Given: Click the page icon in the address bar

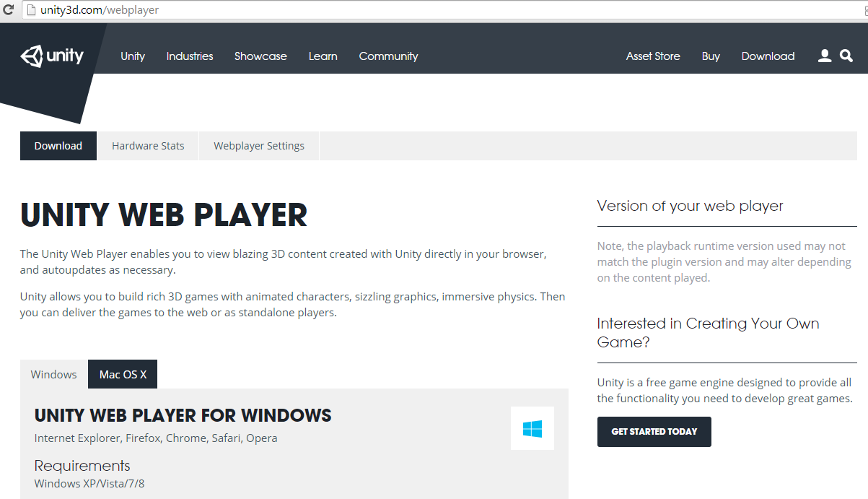Looking at the screenshot, I should pos(30,10).
